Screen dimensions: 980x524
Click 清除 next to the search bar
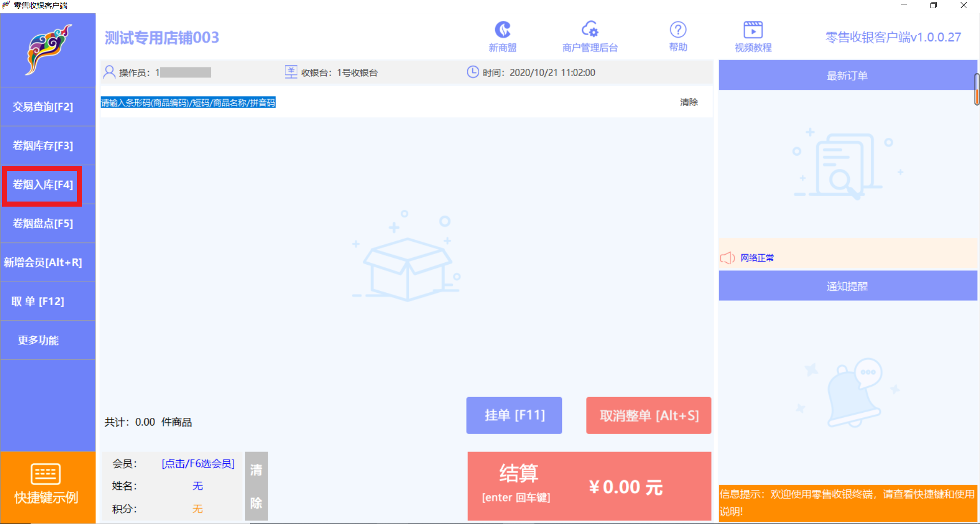(689, 102)
